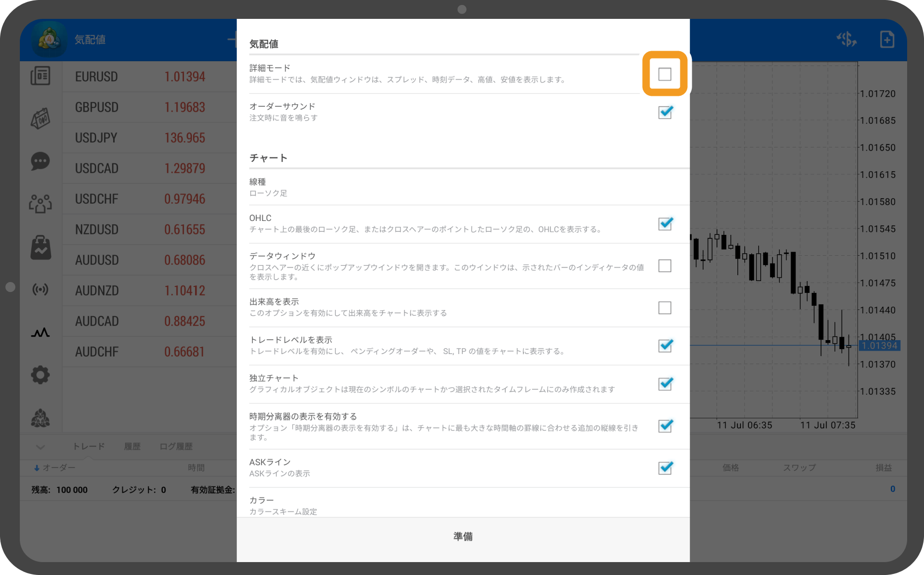This screenshot has height=575, width=924.
Task: Enable the 詳細モード checkbox
Action: tap(665, 74)
